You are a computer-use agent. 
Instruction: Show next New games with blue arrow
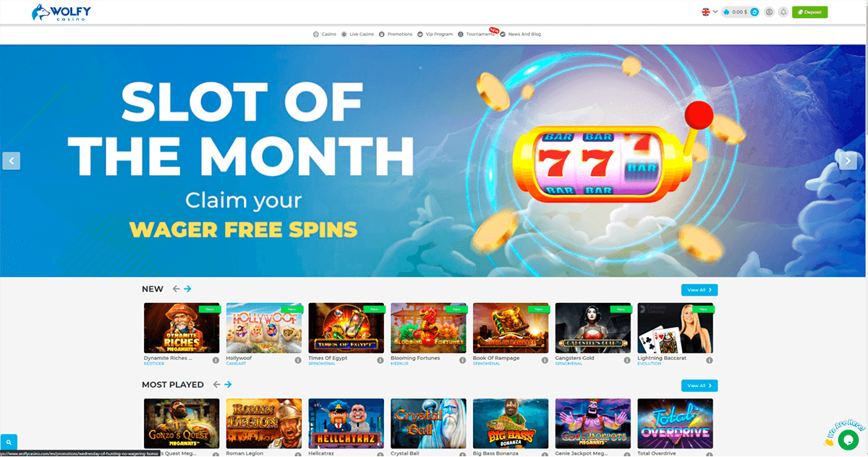click(187, 289)
